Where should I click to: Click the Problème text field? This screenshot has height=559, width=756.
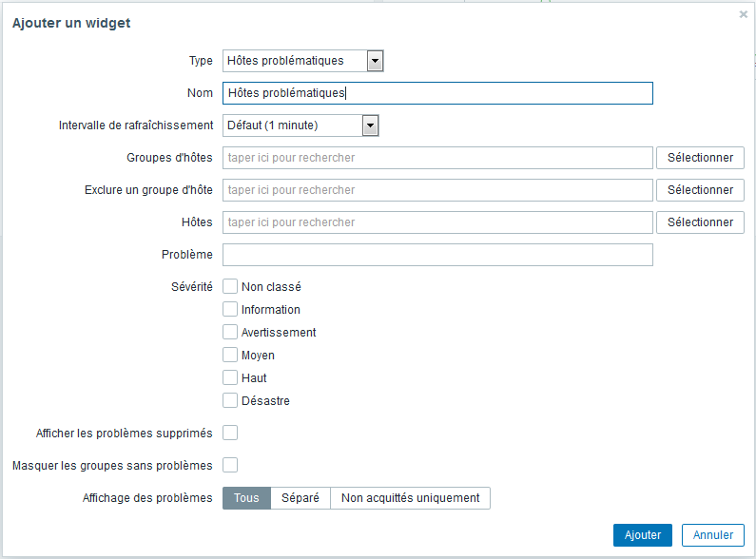click(437, 255)
